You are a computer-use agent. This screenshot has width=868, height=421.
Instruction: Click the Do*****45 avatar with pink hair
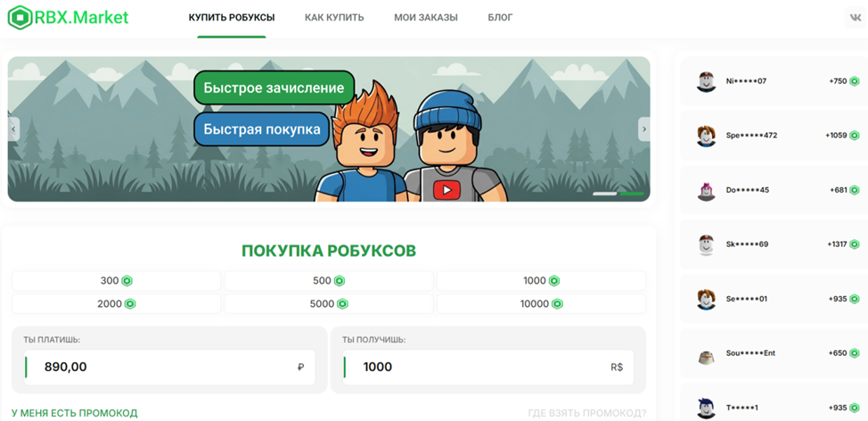pyautogui.click(x=707, y=190)
